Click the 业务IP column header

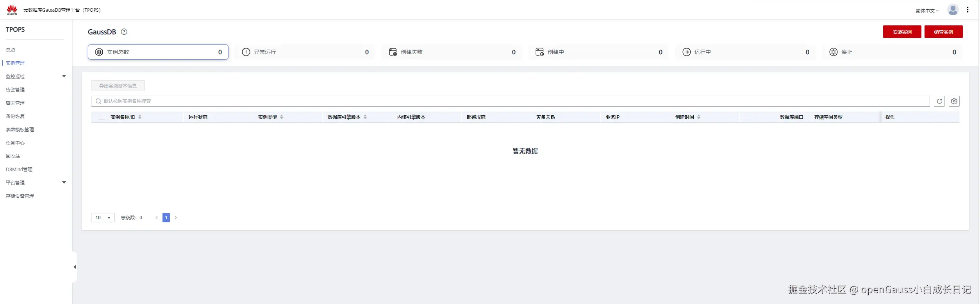pyautogui.click(x=612, y=117)
